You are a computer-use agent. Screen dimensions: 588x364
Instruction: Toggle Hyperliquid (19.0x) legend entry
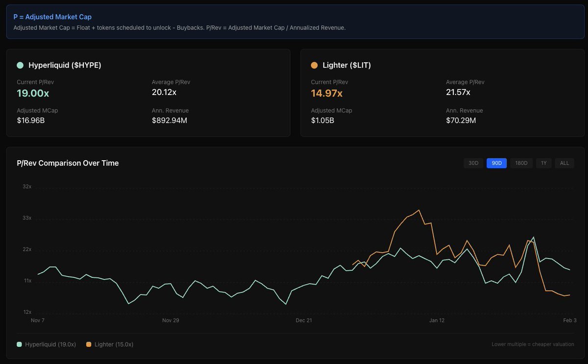pos(47,344)
